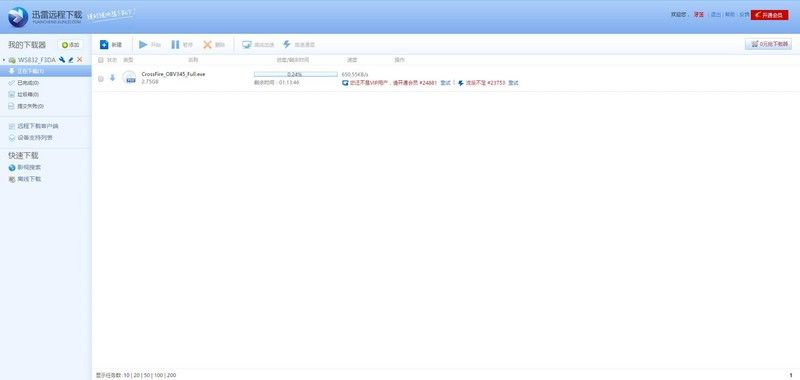Screen dimensions: 800x380
Task: Select the Downloading list under WS832_F3DA
Action: click(46, 71)
